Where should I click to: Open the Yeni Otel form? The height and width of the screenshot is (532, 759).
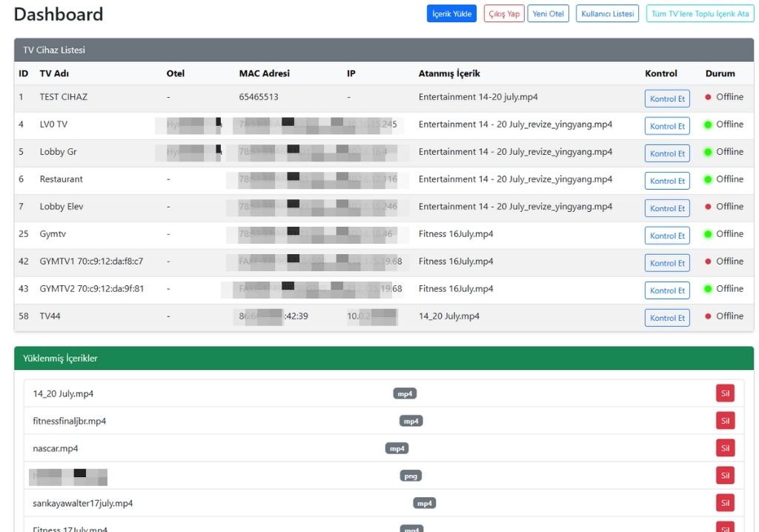[548, 13]
